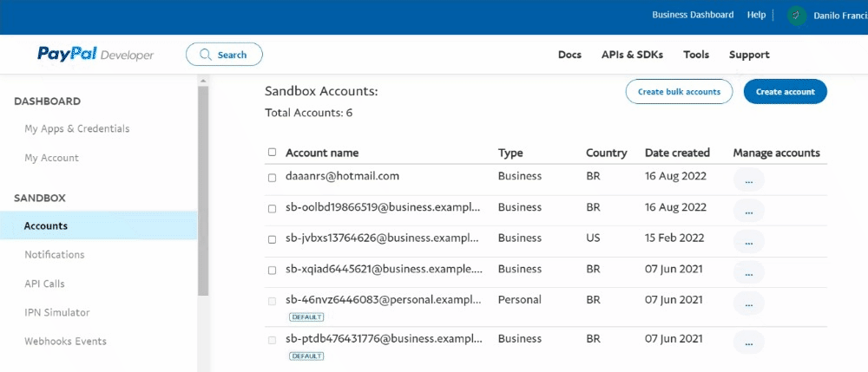Check the sb-oolbd19866519 account checkbox
This screenshot has width=868, height=372.
272,209
